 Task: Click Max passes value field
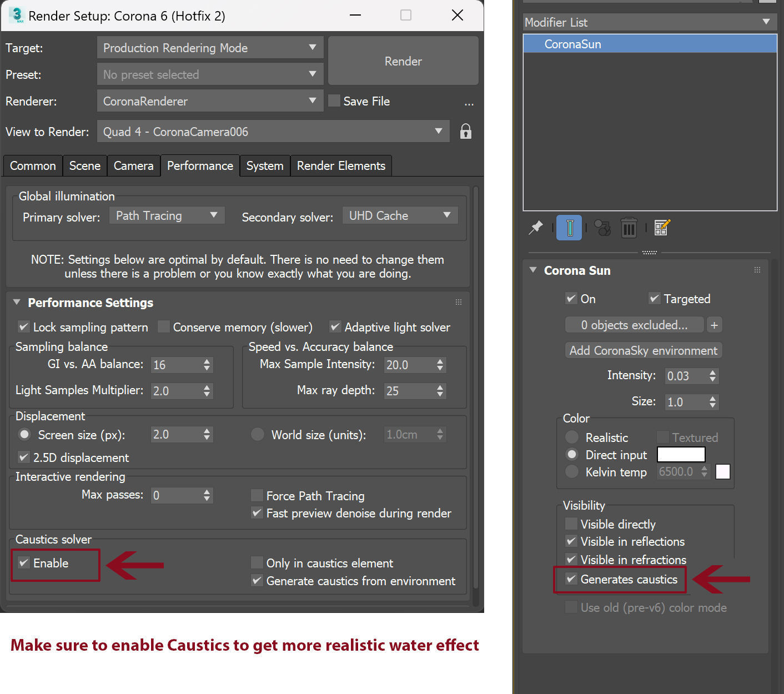tap(176, 495)
